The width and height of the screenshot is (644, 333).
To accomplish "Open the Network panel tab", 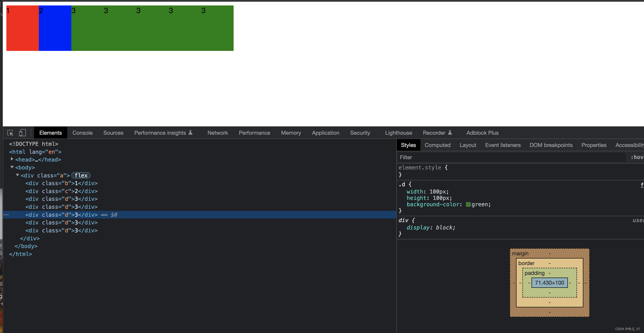I will click(x=217, y=133).
